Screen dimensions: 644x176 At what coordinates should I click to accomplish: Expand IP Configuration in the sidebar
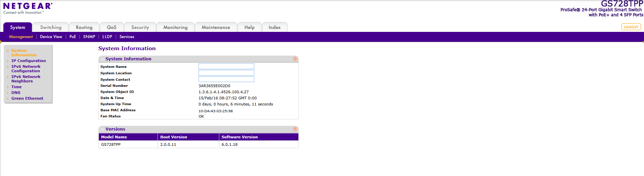29,61
